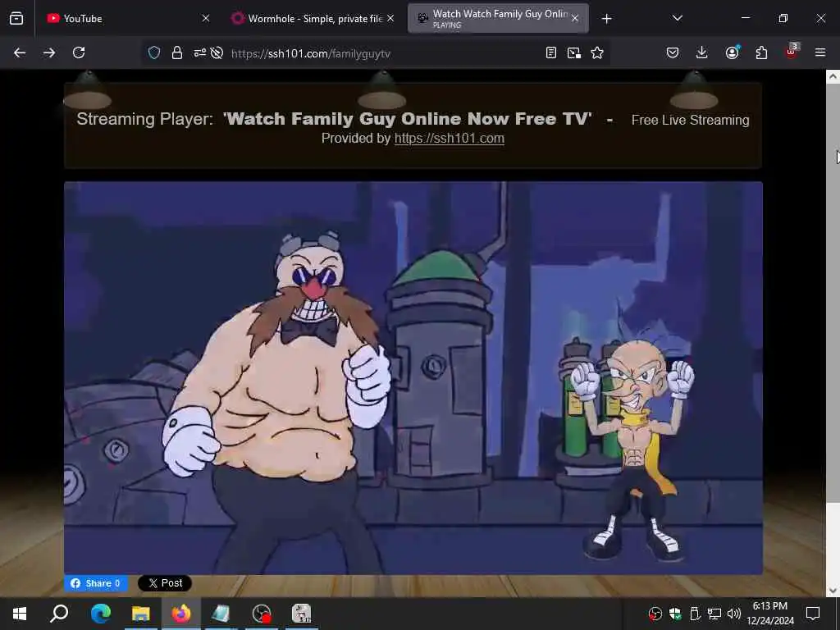Open the Firefox application menu

click(819, 52)
